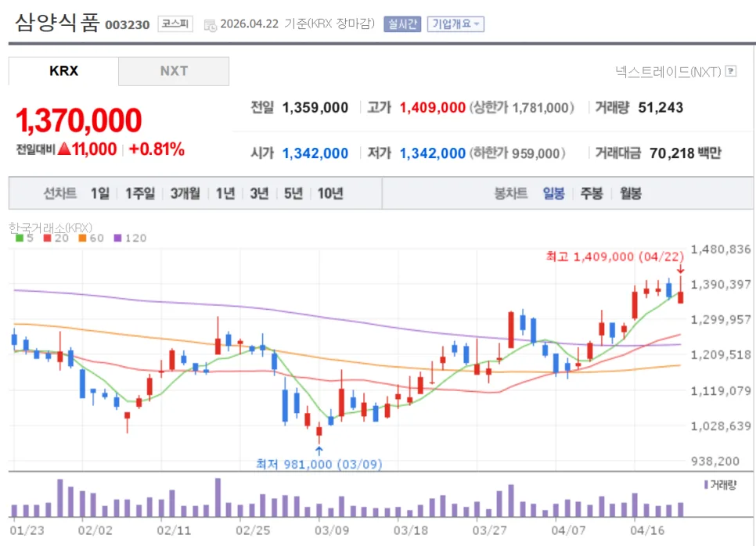Select the 주봉 weekly candle chart
Image resolution: width=756 pixels, height=546 pixels.
(592, 194)
